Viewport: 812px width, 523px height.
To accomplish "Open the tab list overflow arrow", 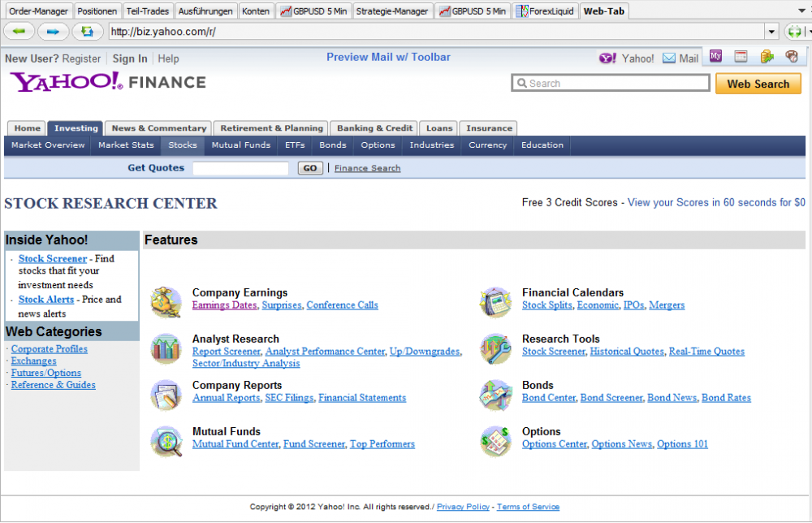I will 801,11.
